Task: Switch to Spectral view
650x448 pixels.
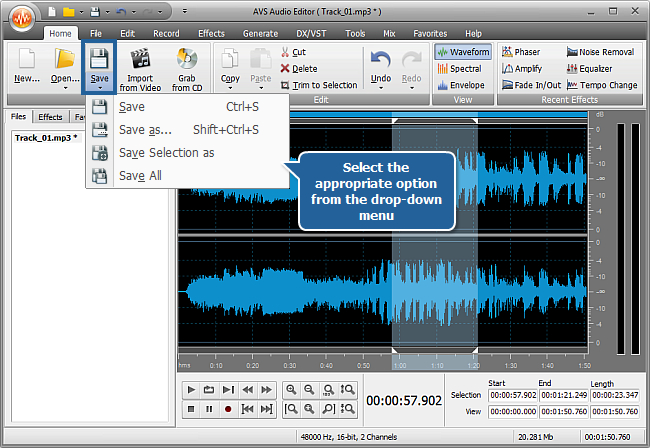Action: click(x=459, y=69)
